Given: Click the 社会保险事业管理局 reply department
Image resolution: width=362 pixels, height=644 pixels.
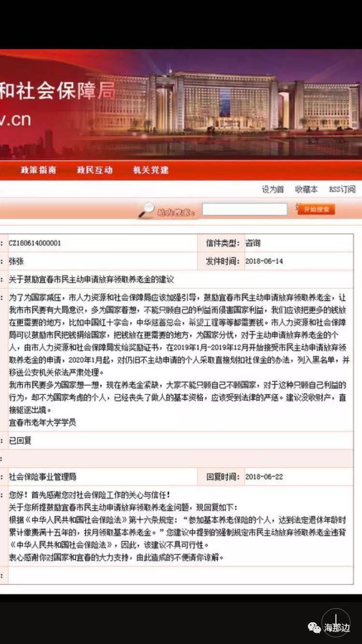Looking at the screenshot, I should coord(42,476).
